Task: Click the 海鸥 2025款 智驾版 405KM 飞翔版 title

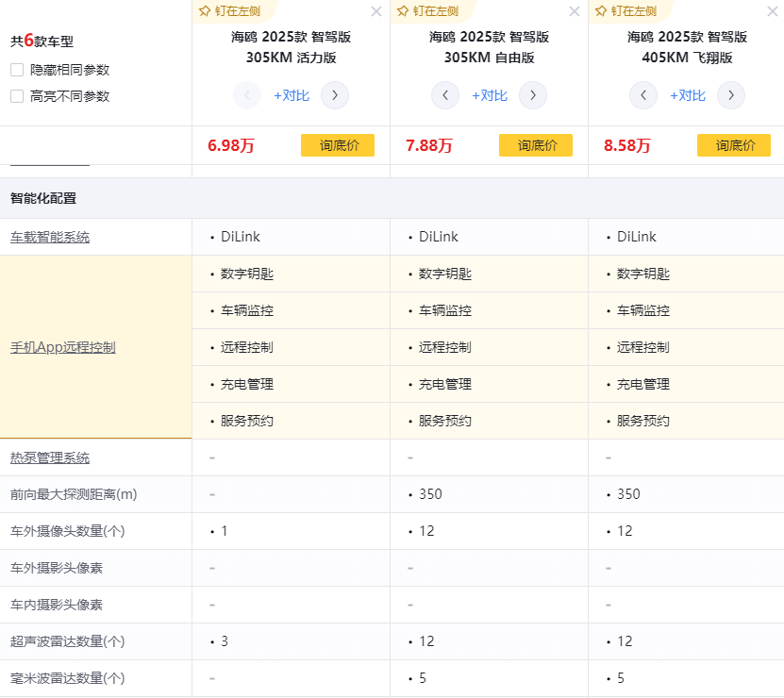Action: [687, 47]
